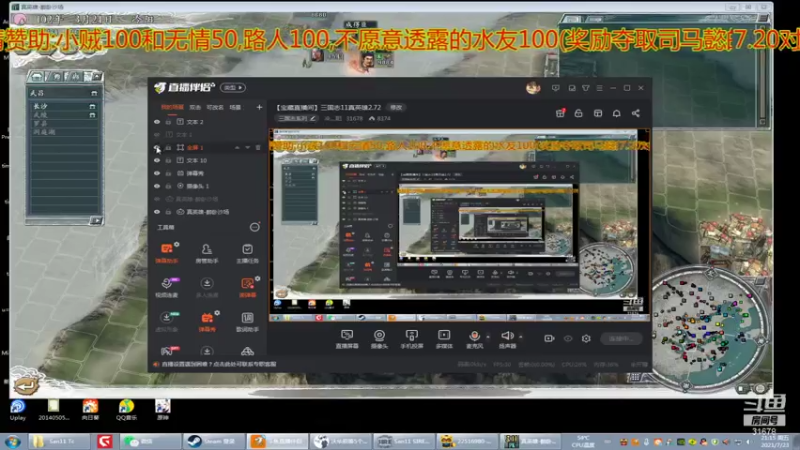Open the 房管助手 tool
The height and width of the screenshot is (450, 800).
[207, 253]
